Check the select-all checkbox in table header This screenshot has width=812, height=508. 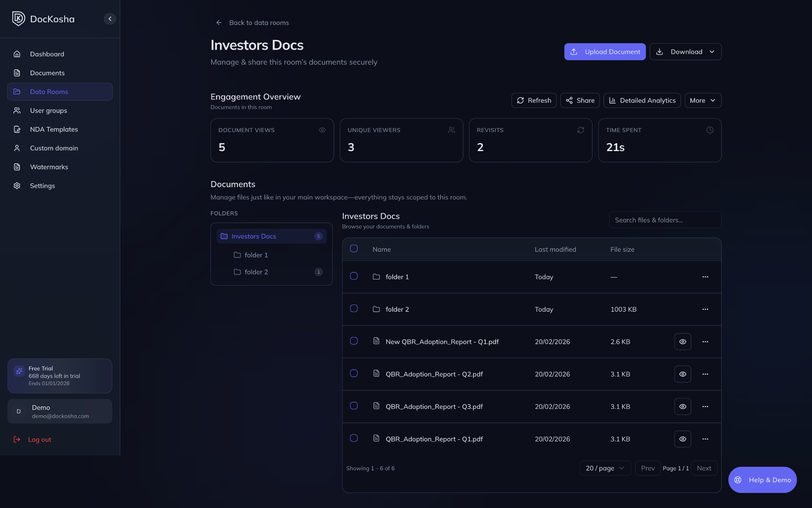[354, 249]
